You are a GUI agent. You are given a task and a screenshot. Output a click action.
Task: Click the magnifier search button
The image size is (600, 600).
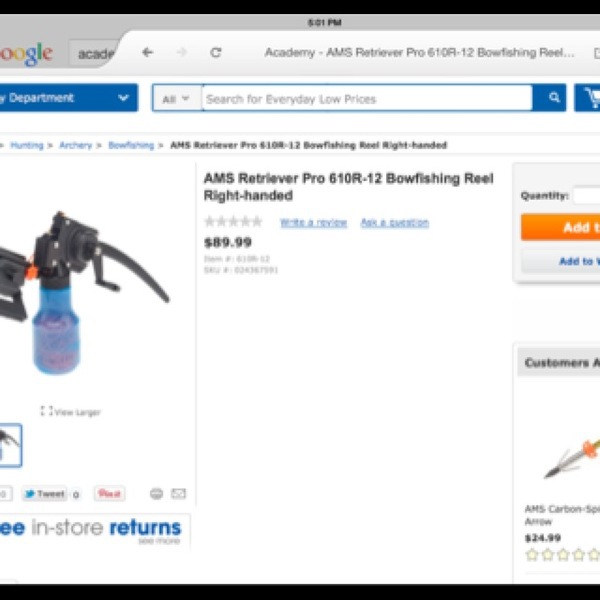(x=549, y=98)
